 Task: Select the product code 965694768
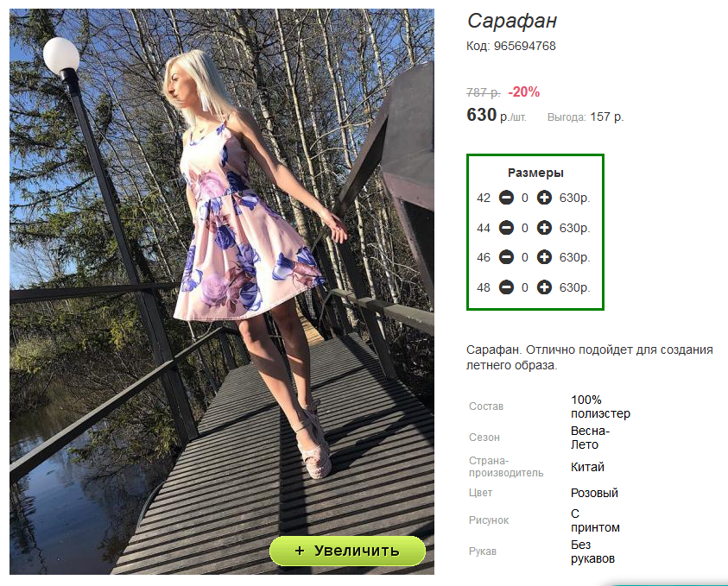[525, 46]
